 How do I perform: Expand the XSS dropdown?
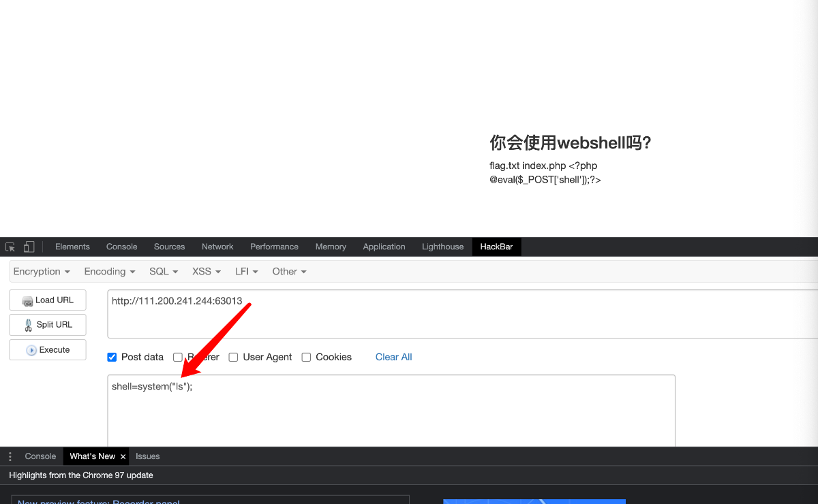[207, 271]
